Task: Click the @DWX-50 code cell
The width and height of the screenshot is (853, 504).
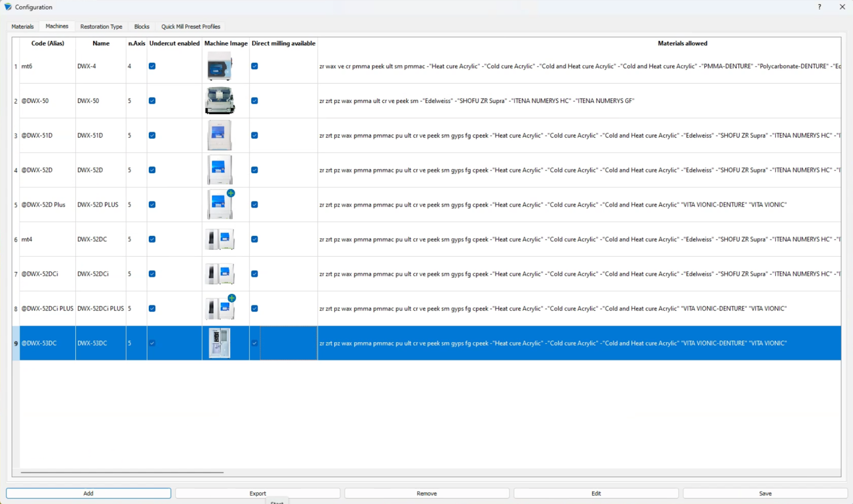Action: click(x=47, y=101)
